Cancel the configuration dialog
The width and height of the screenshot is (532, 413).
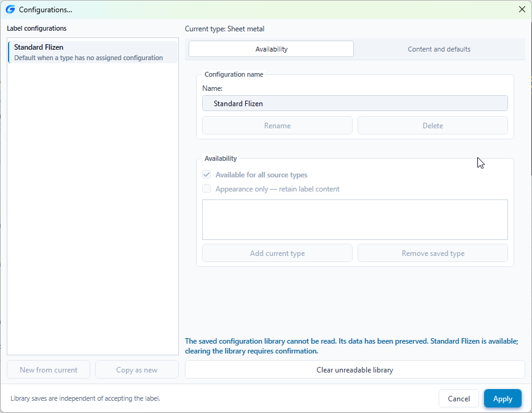(459, 398)
